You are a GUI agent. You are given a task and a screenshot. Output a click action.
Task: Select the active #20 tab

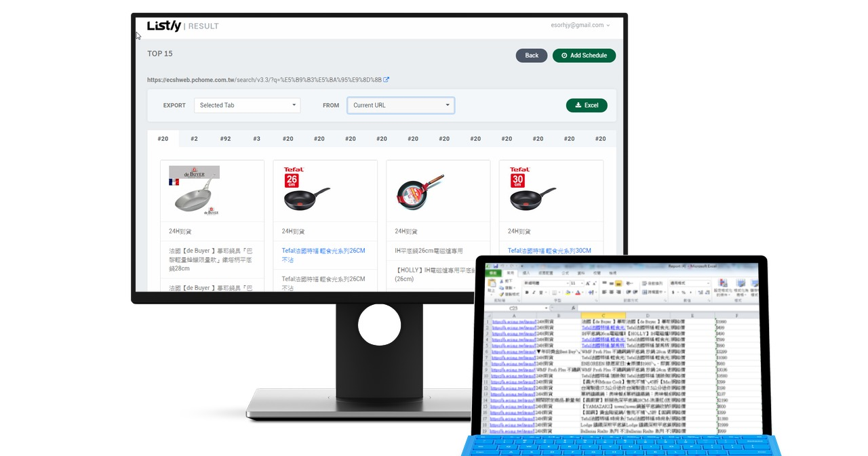pos(163,139)
